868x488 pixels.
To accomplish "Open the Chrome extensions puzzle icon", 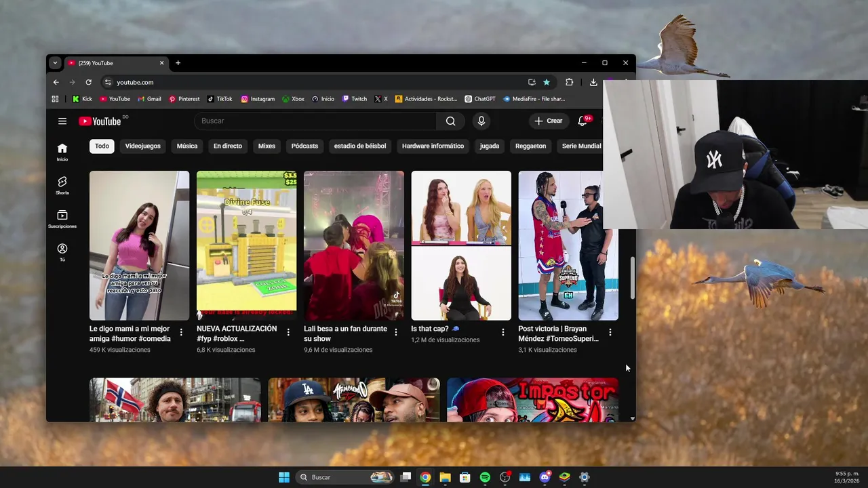I will coord(570,82).
